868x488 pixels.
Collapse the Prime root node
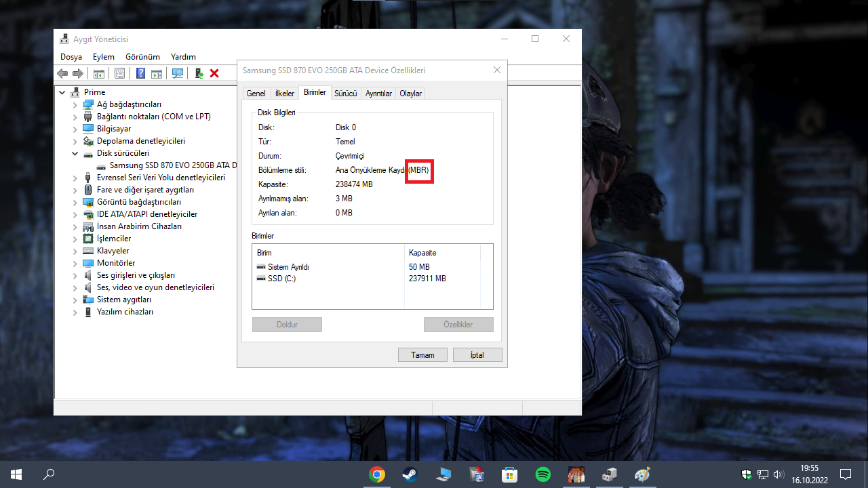[x=62, y=92]
